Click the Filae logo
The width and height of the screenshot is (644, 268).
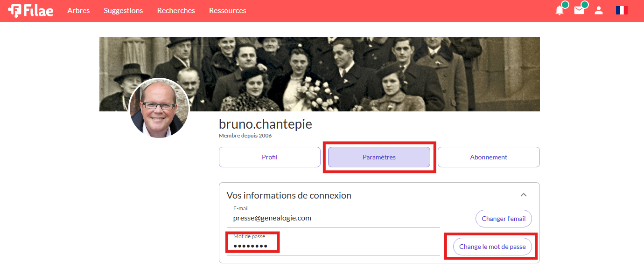pyautogui.click(x=31, y=10)
